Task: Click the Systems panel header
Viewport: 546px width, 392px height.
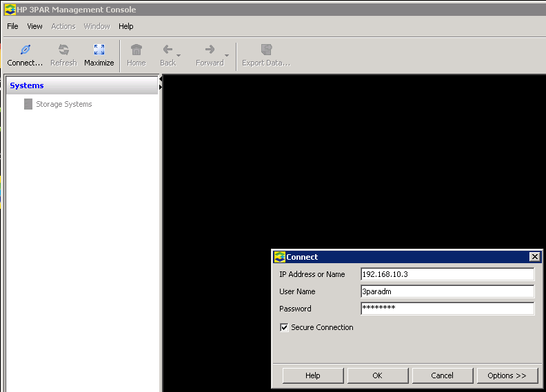Action: [82, 85]
